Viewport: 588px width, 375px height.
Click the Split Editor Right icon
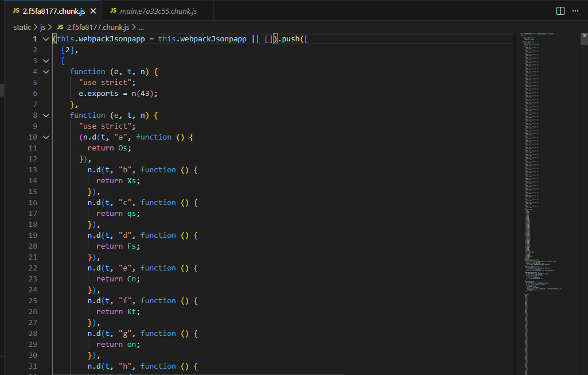[x=560, y=11]
